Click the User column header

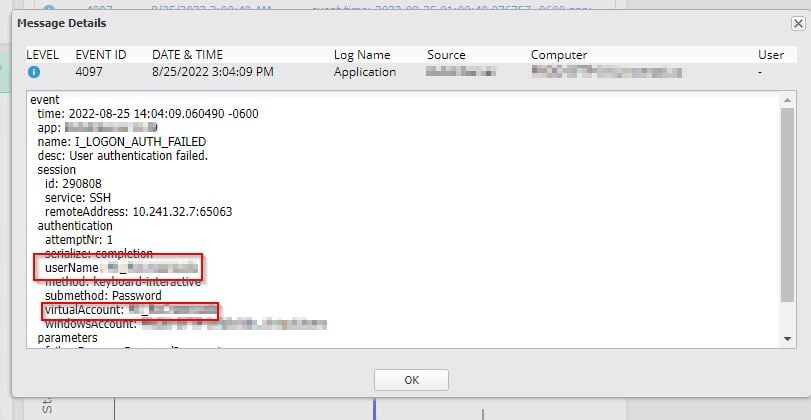[x=771, y=55]
